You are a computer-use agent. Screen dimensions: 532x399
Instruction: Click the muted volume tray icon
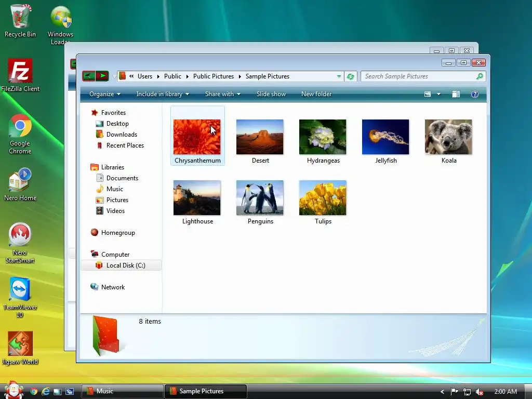pos(480,392)
